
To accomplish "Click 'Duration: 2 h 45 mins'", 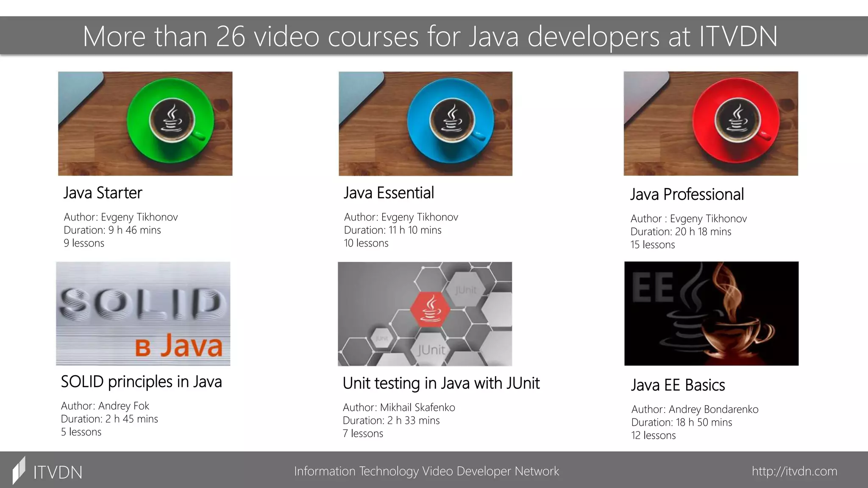I will coord(109,419).
